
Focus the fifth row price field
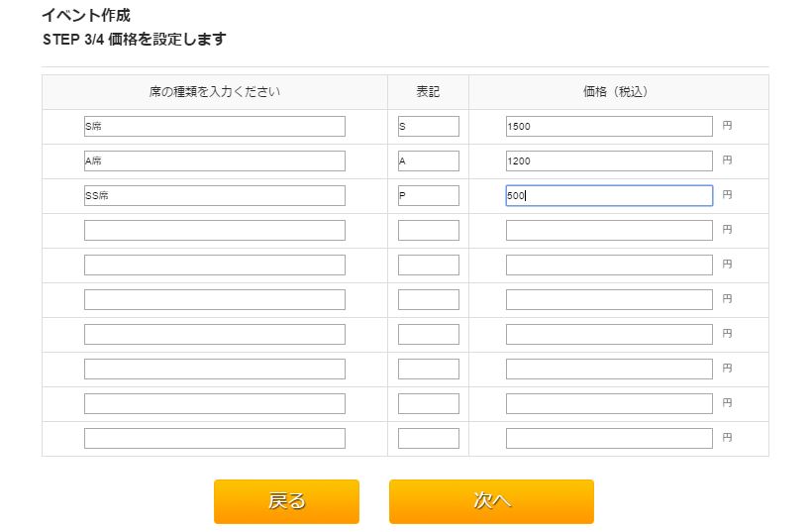[608, 265]
